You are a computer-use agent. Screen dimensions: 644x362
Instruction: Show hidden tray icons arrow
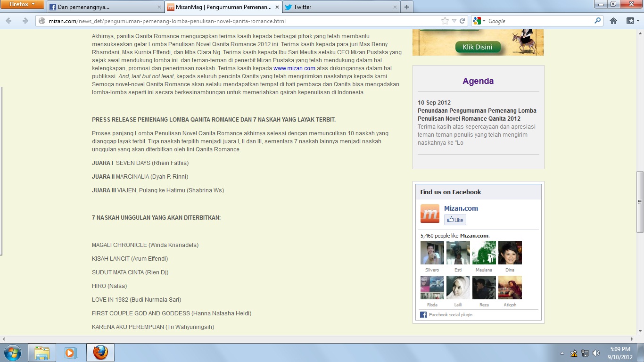(562, 353)
